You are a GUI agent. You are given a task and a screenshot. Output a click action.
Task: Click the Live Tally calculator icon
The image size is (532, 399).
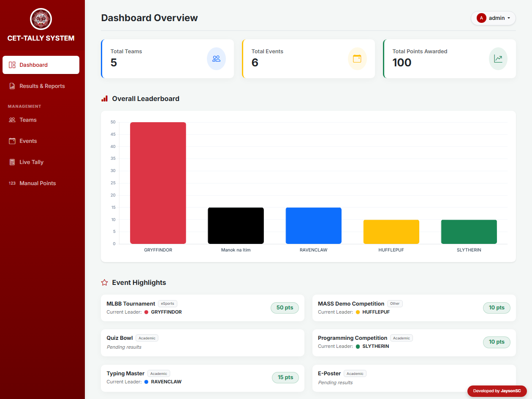pos(12,162)
